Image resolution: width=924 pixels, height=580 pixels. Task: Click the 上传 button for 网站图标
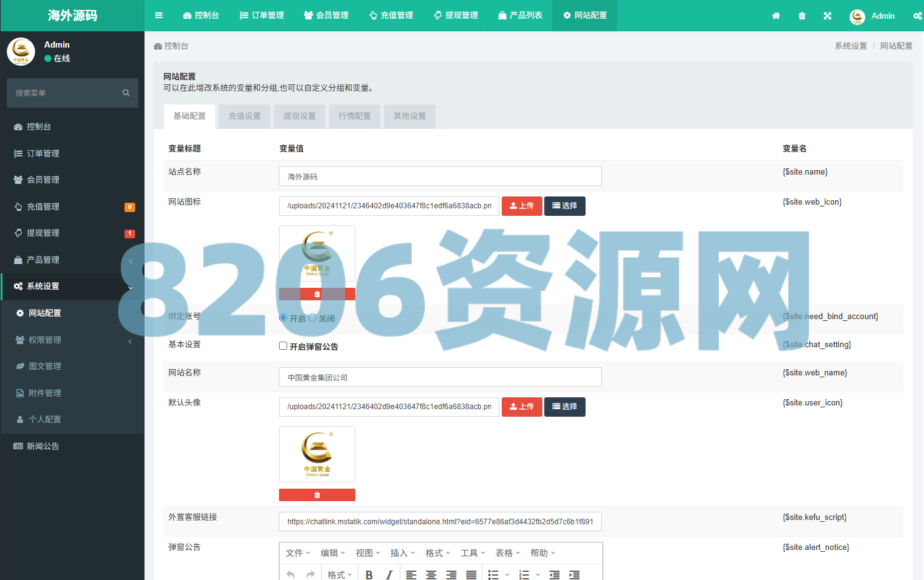[x=522, y=206]
